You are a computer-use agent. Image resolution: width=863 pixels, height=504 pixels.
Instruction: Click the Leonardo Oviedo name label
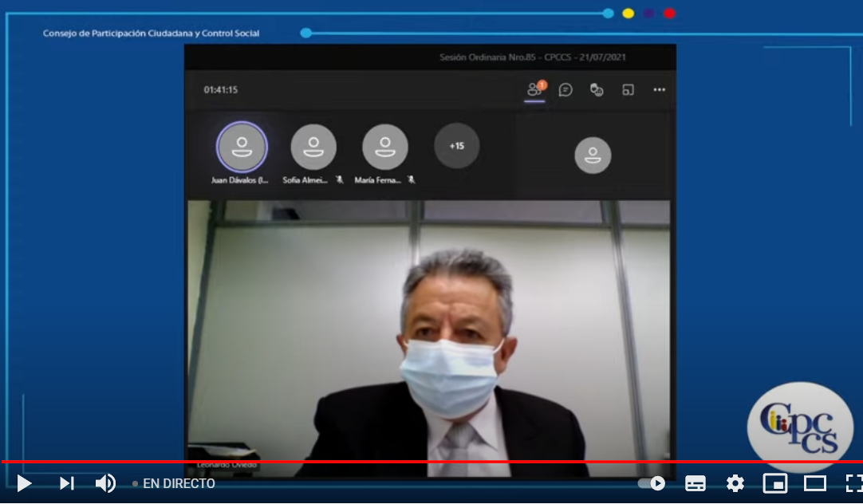227,466
